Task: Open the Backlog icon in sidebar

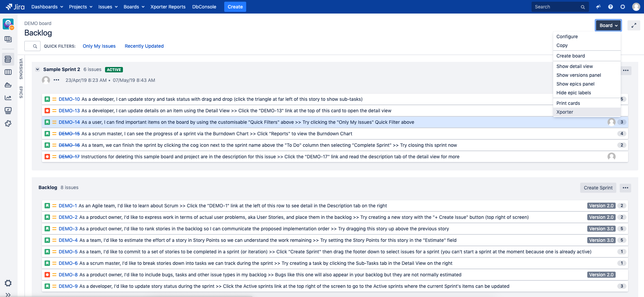Action: (8, 59)
